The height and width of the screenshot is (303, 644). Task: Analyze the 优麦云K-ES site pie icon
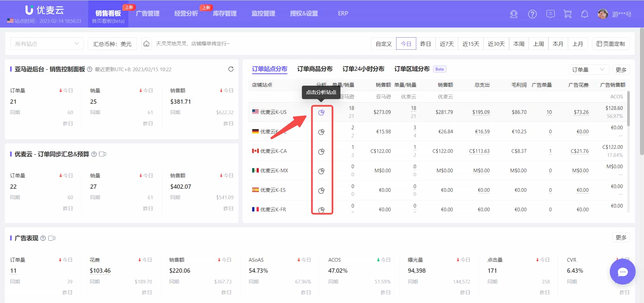tap(321, 190)
